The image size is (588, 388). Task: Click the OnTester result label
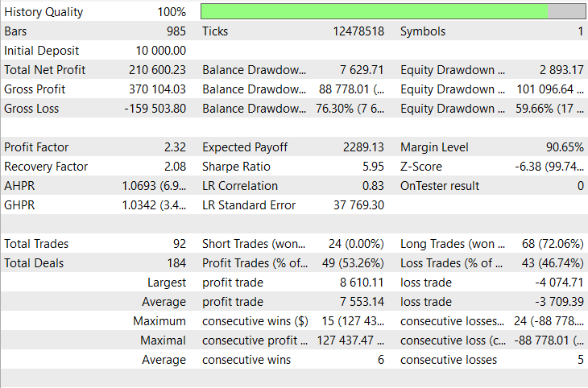(x=439, y=186)
